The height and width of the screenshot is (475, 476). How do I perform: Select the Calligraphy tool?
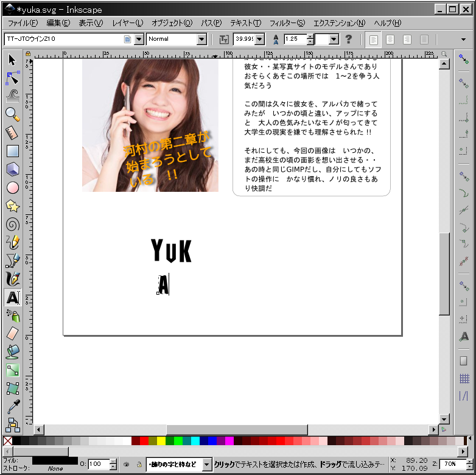click(12, 279)
